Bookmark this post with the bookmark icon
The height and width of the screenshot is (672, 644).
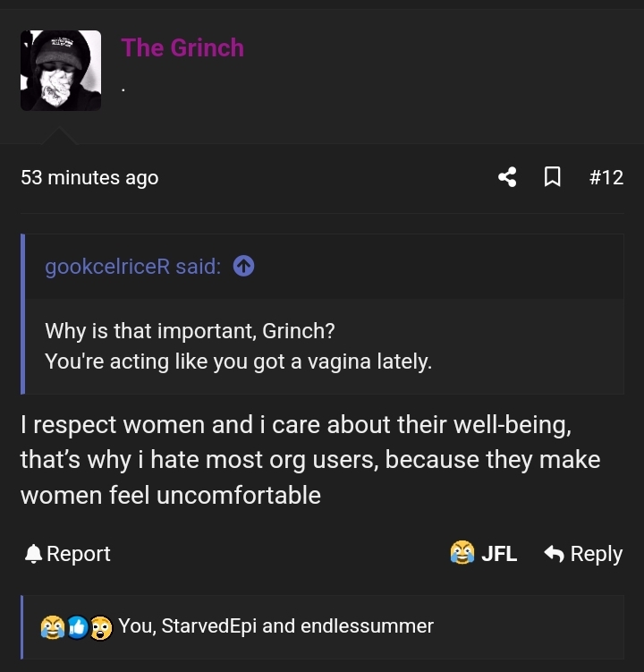click(553, 177)
